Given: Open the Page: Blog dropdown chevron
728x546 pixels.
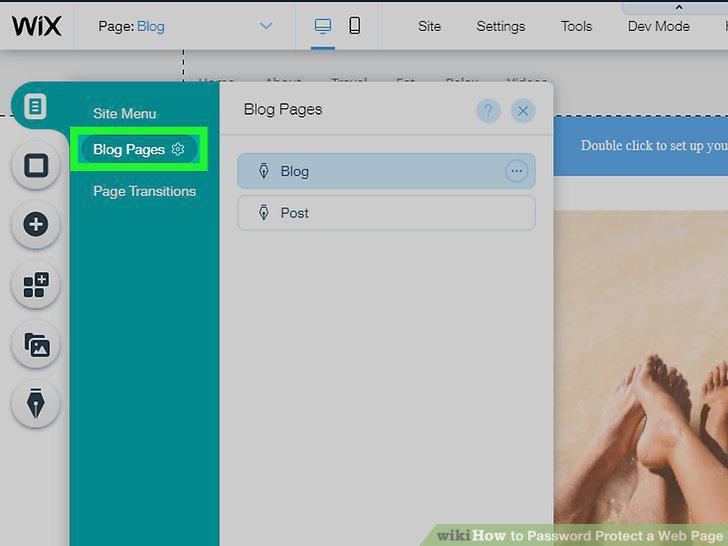Looking at the screenshot, I should pyautogui.click(x=266, y=26).
